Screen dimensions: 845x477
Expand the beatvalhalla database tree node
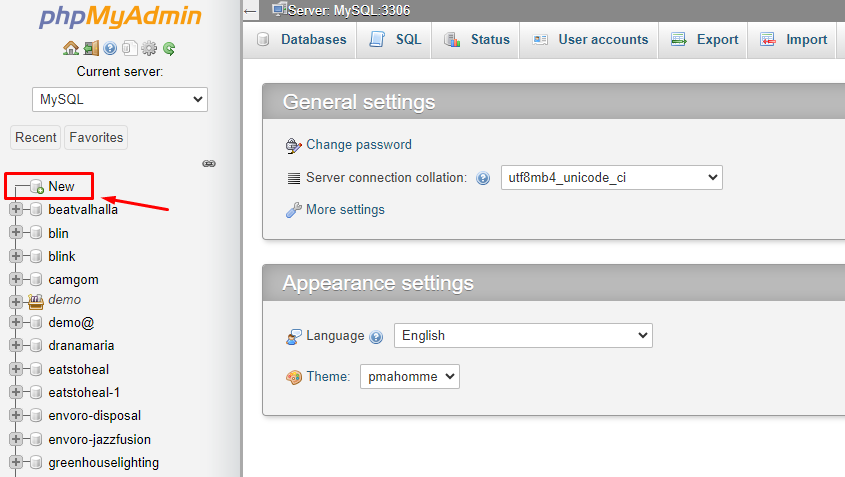(16, 209)
